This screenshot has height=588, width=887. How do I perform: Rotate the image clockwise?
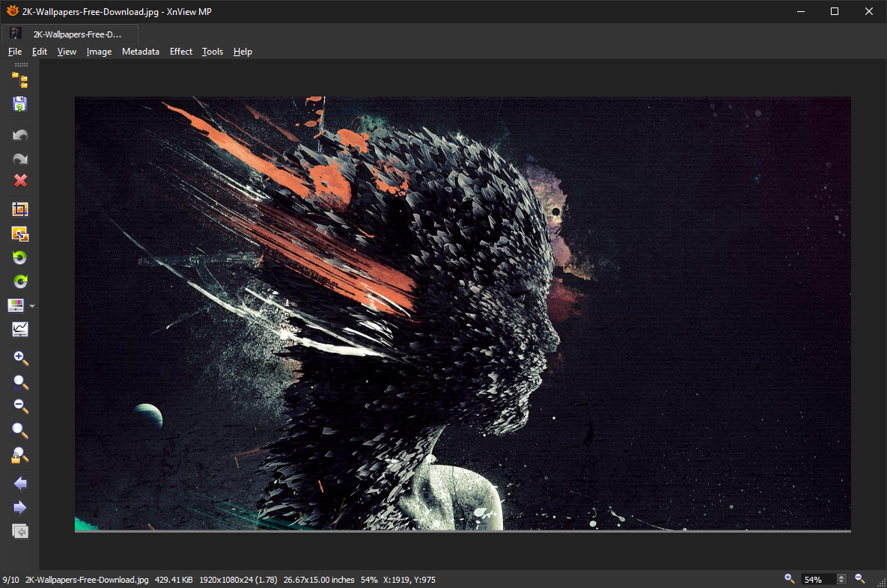[x=20, y=282]
